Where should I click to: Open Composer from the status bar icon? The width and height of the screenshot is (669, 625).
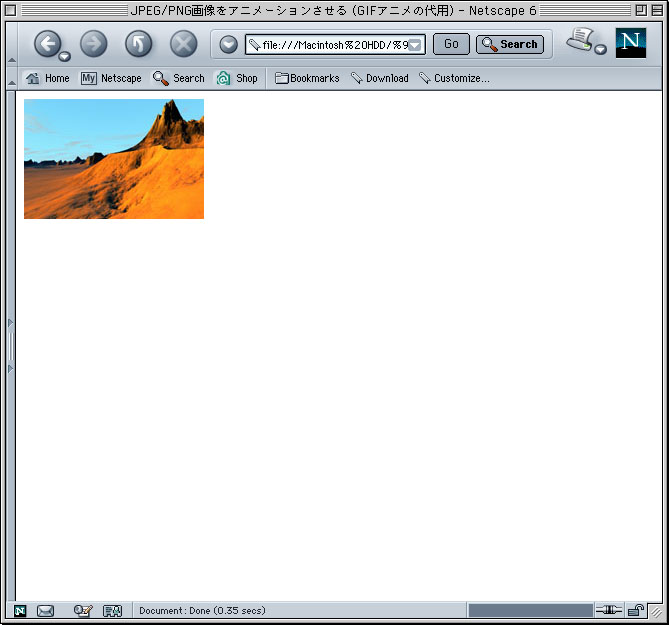(83, 611)
